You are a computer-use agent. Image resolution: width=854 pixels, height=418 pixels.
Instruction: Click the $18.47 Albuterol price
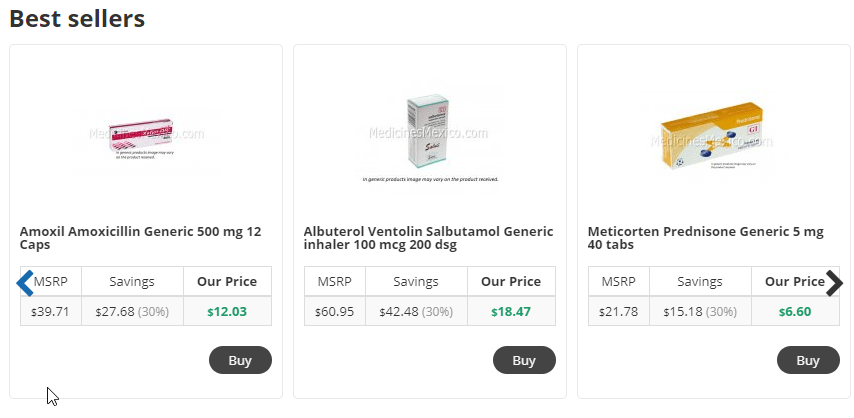point(511,312)
